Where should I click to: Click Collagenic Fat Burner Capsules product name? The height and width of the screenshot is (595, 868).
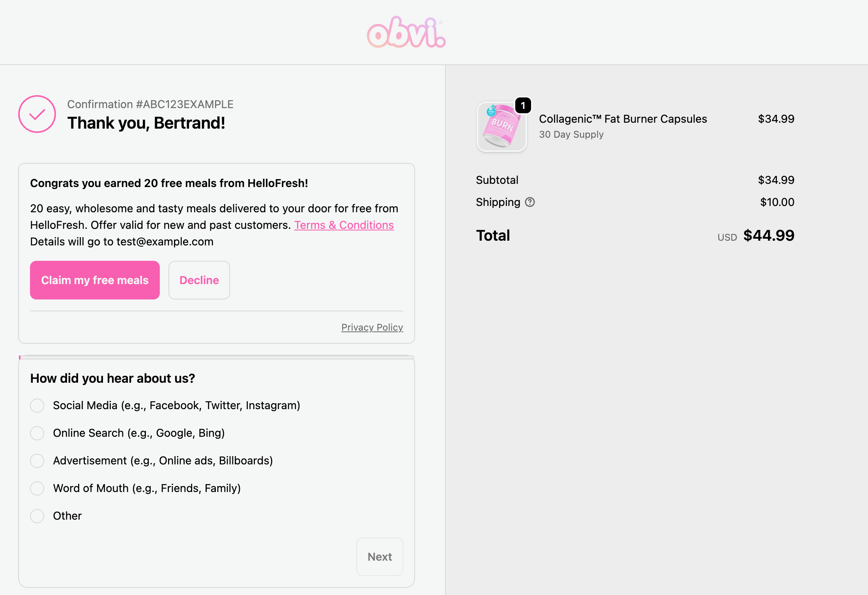(623, 119)
